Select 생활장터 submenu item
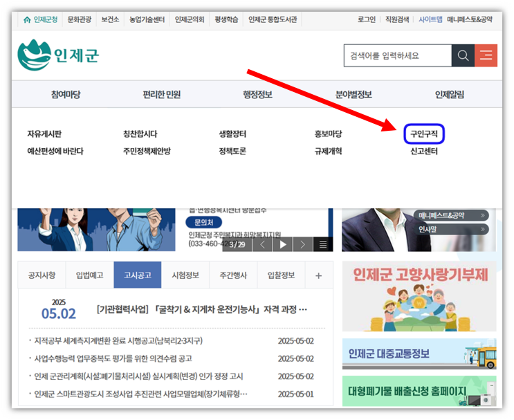Screen dimensions: 514x420 (x=232, y=134)
